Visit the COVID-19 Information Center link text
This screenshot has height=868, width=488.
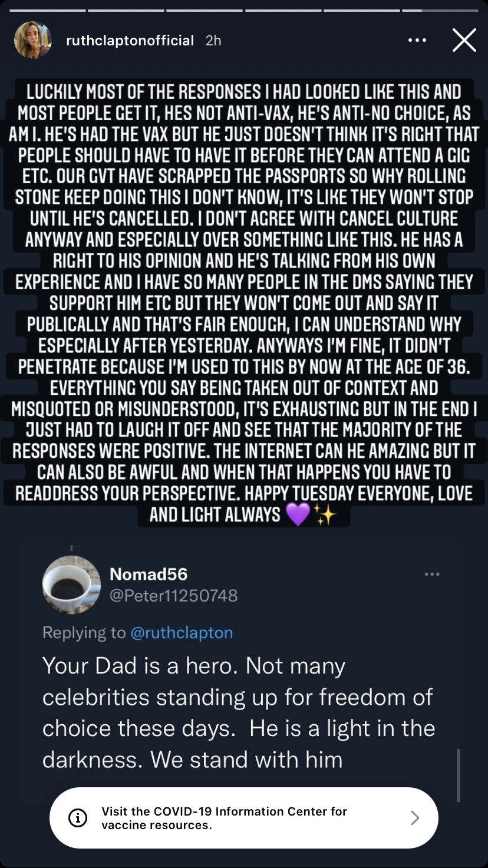tap(224, 818)
